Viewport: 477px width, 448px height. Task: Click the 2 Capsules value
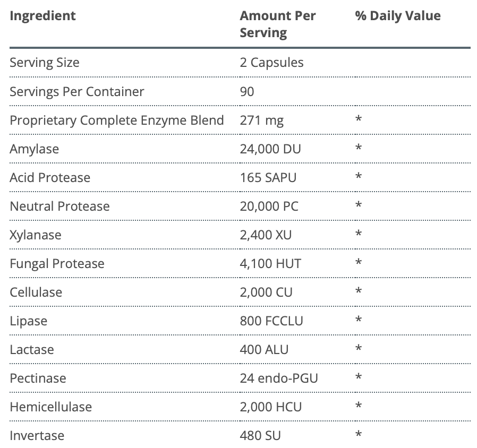click(271, 63)
